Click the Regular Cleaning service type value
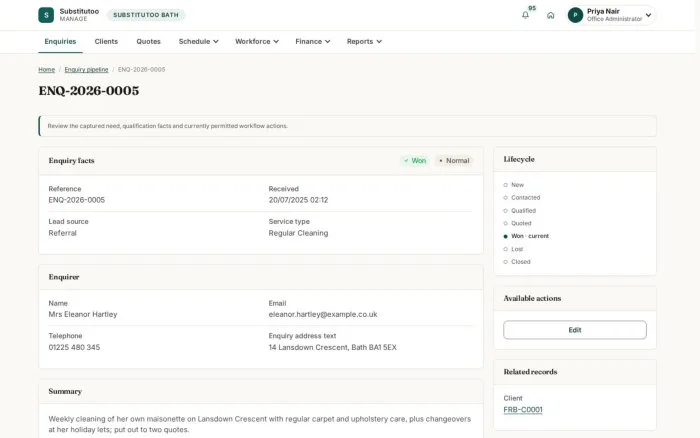The image size is (700, 438). 298,233
